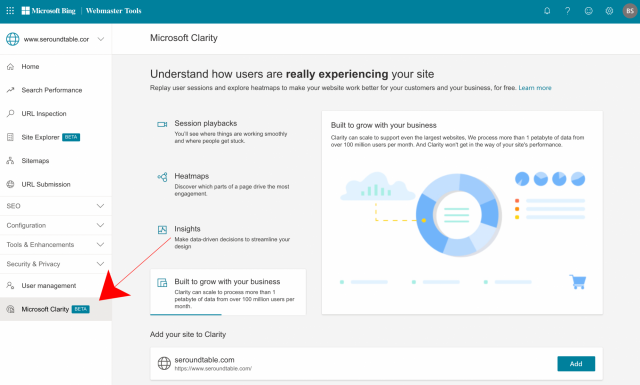Click the Add your site to Clarity heading
The height and width of the screenshot is (385, 640).
(x=188, y=334)
